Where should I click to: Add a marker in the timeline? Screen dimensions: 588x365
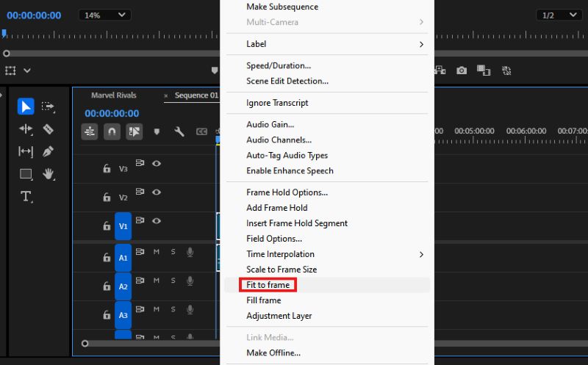pyautogui.click(x=157, y=131)
